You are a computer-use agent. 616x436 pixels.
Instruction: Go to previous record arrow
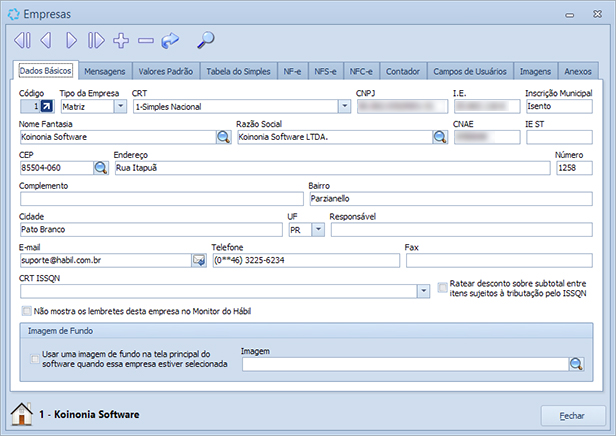(x=46, y=40)
